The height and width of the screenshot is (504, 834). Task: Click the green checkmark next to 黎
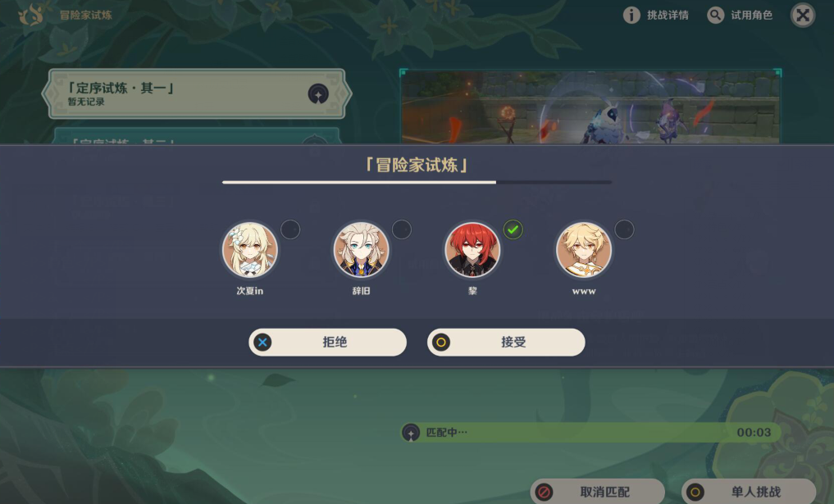coord(513,229)
